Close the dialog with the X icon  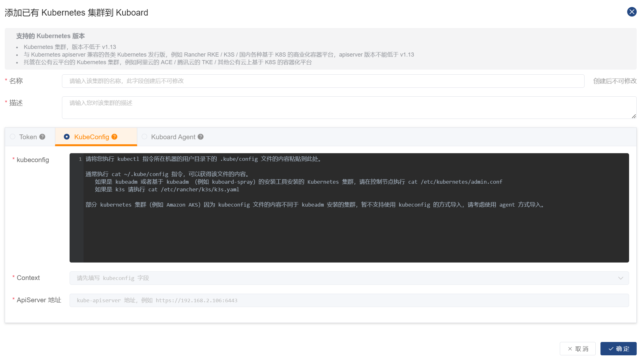(632, 12)
